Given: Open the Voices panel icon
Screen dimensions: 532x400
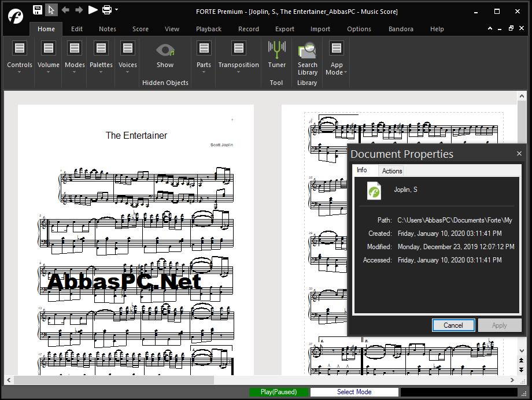Looking at the screenshot, I should click(x=128, y=48).
